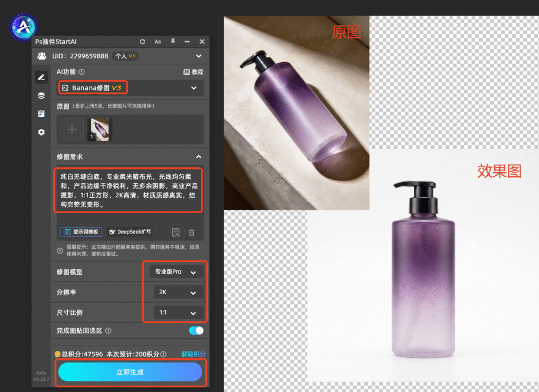Select the pencil edit sidebar icon

[x=41, y=77]
